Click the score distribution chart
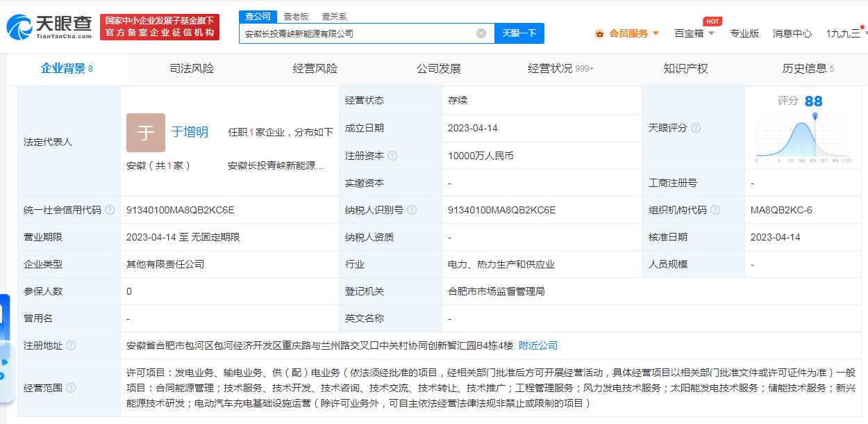868x424 pixels. pos(803,138)
